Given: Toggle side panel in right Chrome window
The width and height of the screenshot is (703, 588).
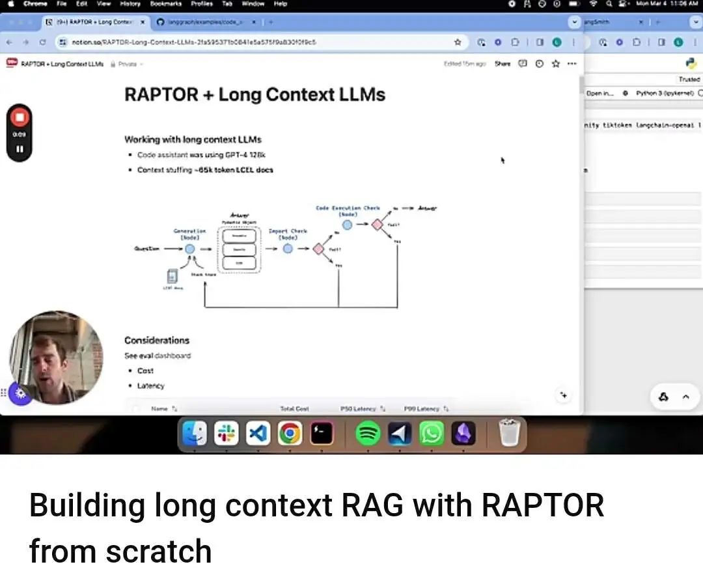Looking at the screenshot, I should click(661, 42).
